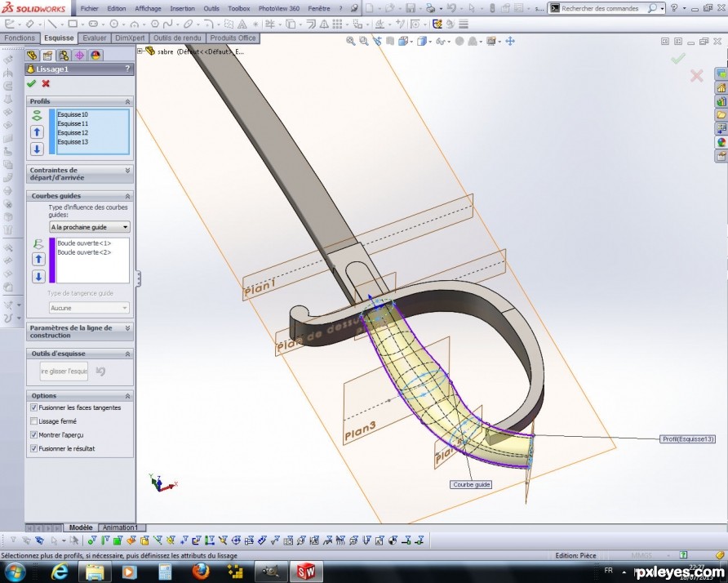Image resolution: width=728 pixels, height=583 pixels.
Task: Select the Slot sketch tool
Action: tap(93, 24)
